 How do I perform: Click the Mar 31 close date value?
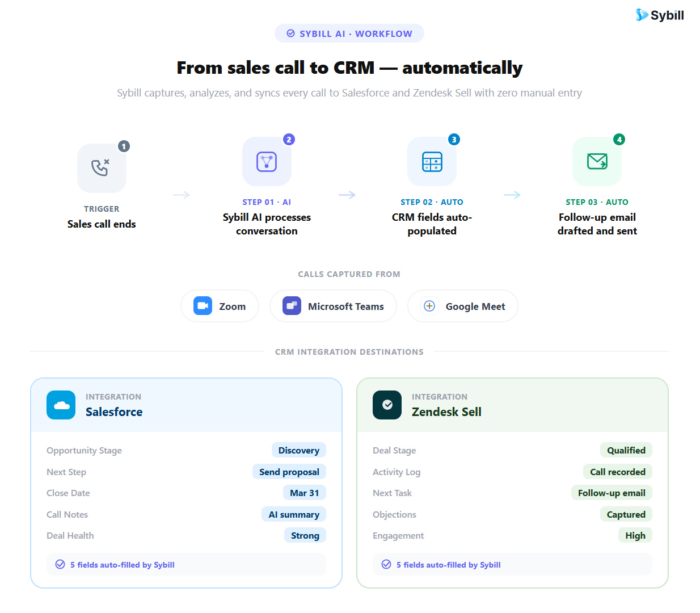point(305,493)
